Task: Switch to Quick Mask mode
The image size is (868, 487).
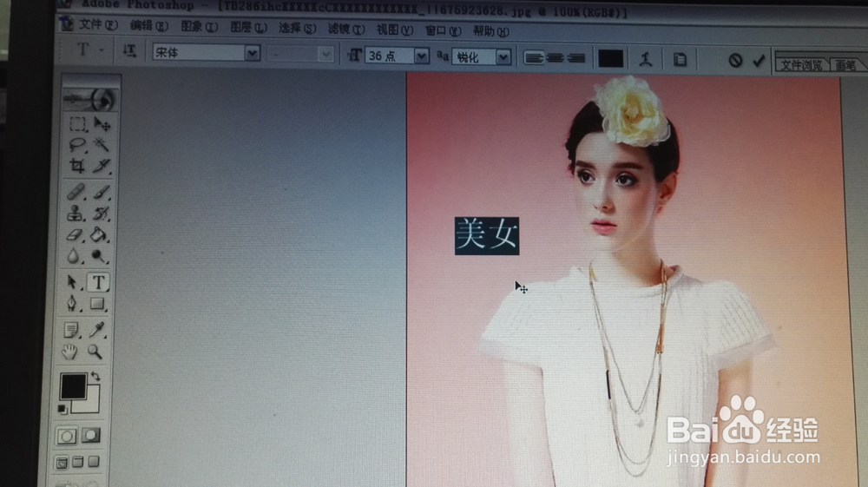Action: (x=91, y=436)
